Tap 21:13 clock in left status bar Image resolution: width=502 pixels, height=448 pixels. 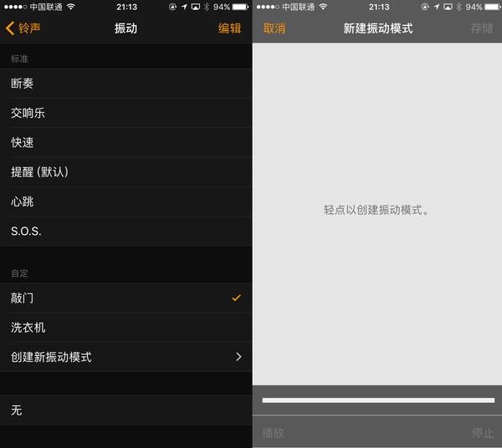point(127,7)
